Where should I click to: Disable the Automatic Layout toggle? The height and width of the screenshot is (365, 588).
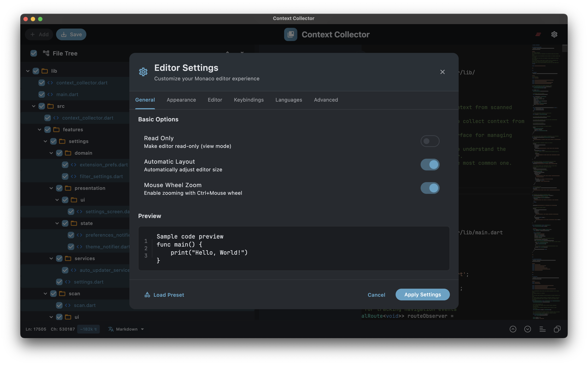pyautogui.click(x=430, y=164)
